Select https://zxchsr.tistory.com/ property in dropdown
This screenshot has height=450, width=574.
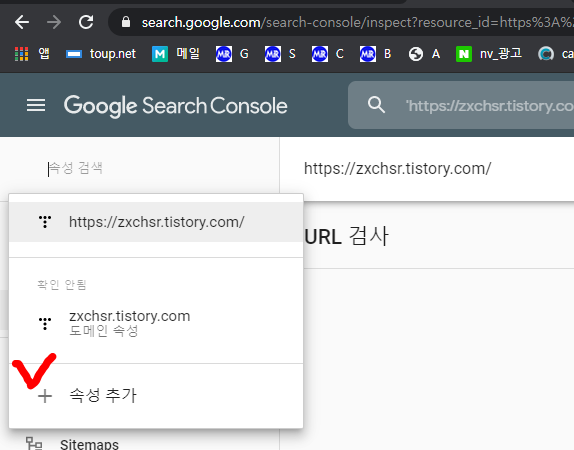click(x=156, y=222)
